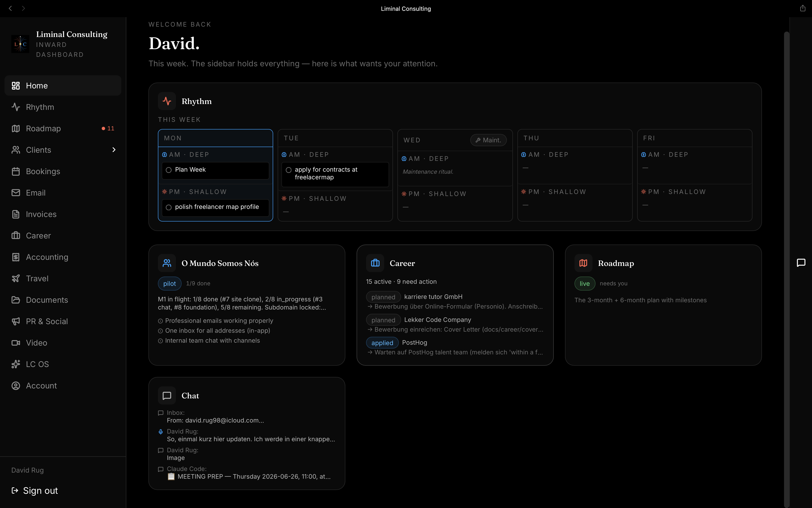The width and height of the screenshot is (812, 508).
Task: Open the Email section
Action: click(x=63, y=193)
